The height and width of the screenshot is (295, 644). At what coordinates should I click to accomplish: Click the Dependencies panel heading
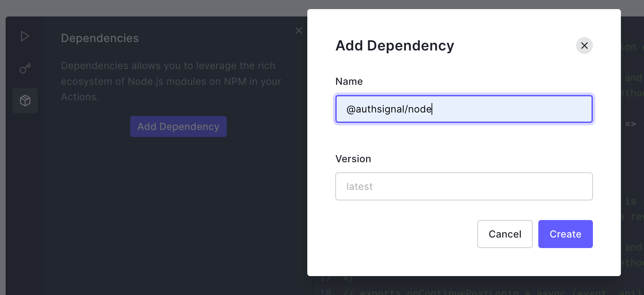coord(100,38)
